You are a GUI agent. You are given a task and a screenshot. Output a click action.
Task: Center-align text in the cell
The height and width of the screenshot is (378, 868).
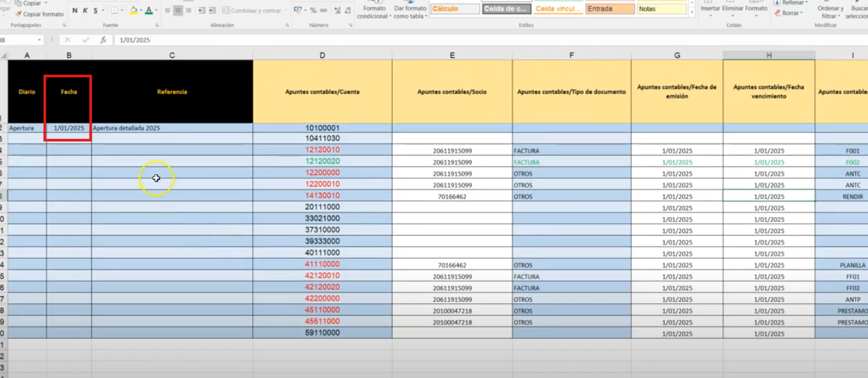pyautogui.click(x=178, y=11)
